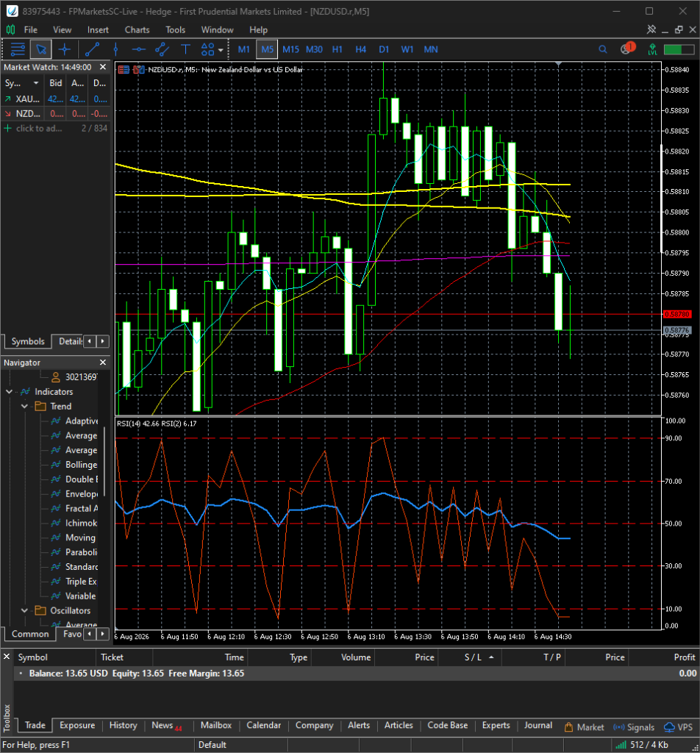Open the Help menu
The width and height of the screenshot is (700, 753).
(258, 29)
